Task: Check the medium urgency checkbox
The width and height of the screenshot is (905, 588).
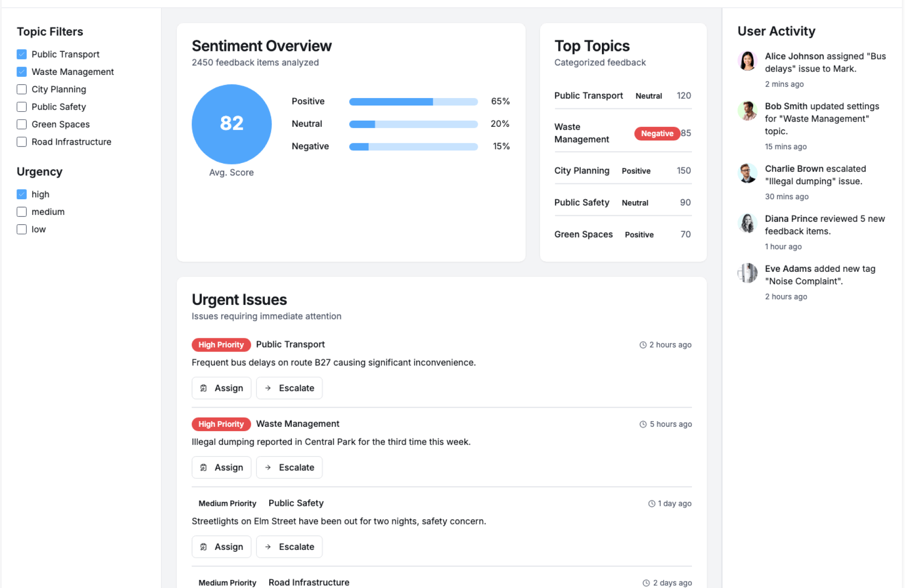Action: click(x=22, y=212)
